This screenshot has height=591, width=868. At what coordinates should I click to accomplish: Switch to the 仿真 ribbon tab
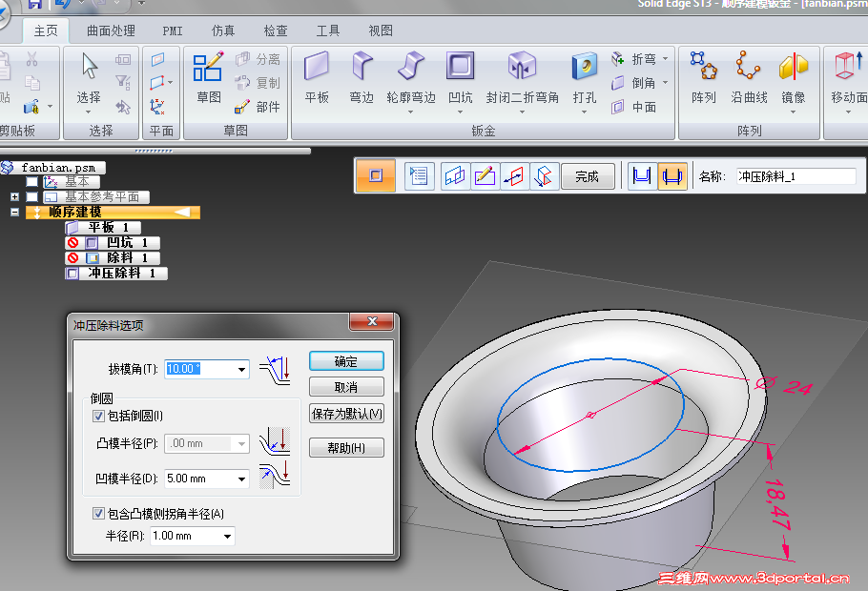tap(223, 31)
